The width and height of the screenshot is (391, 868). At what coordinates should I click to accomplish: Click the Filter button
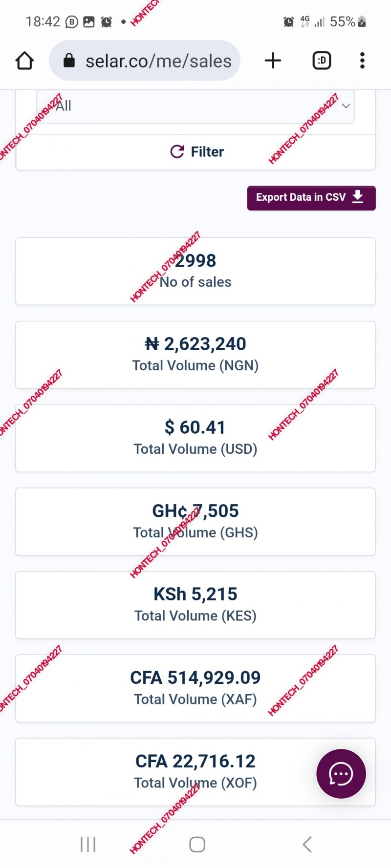click(195, 152)
